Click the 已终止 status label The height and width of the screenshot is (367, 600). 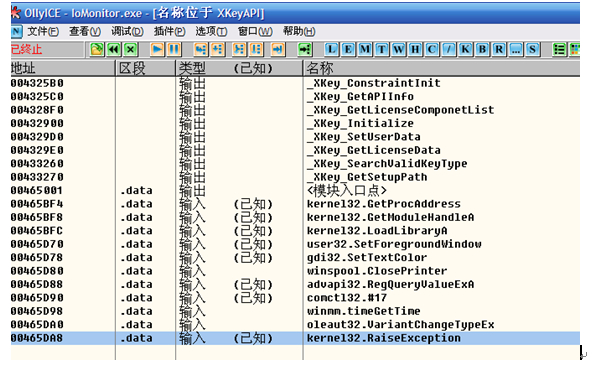(x=26, y=49)
